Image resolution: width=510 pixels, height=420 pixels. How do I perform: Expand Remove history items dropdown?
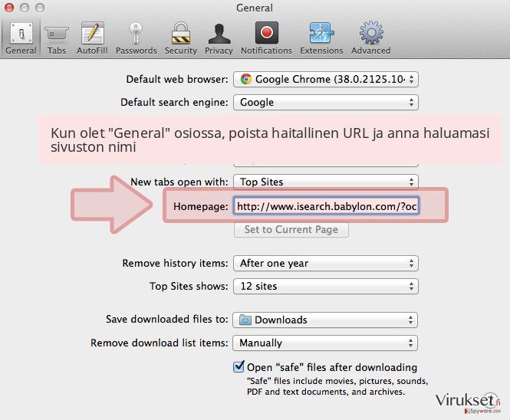click(326, 264)
